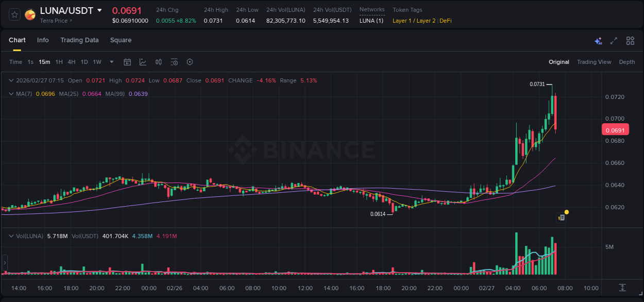Open the widgets grid icon
The image size is (644, 302).
tap(630, 40)
